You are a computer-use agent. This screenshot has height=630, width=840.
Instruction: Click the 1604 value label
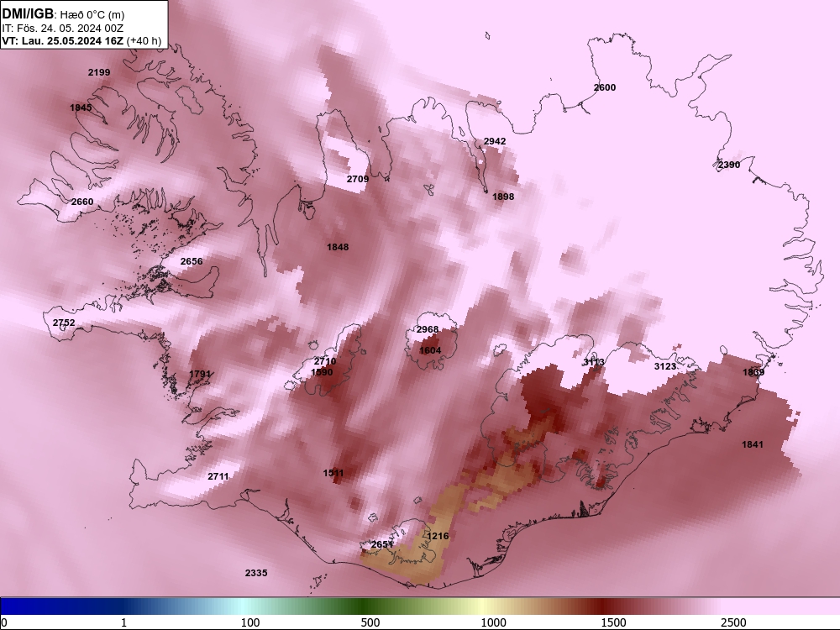pos(430,350)
